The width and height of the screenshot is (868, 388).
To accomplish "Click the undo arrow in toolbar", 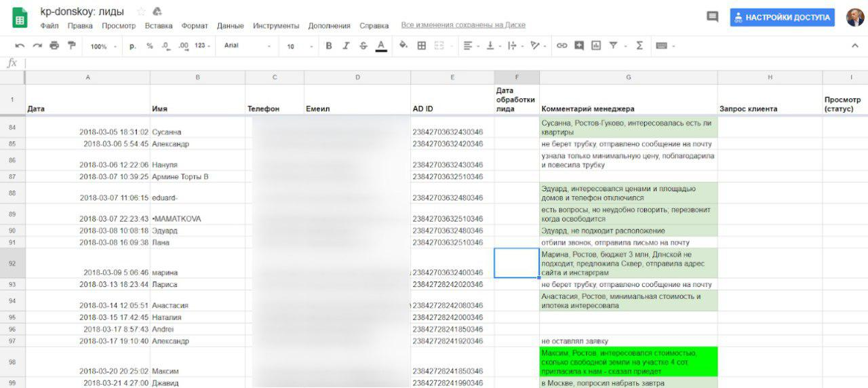I will [20, 45].
